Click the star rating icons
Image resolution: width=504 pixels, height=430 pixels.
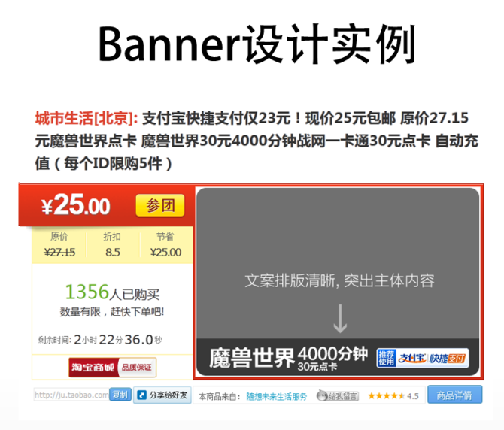click(385, 395)
